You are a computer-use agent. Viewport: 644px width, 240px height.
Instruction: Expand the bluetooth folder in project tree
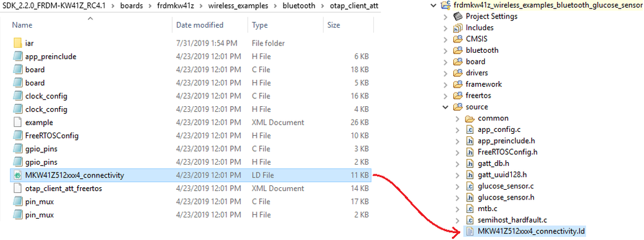[445, 50]
